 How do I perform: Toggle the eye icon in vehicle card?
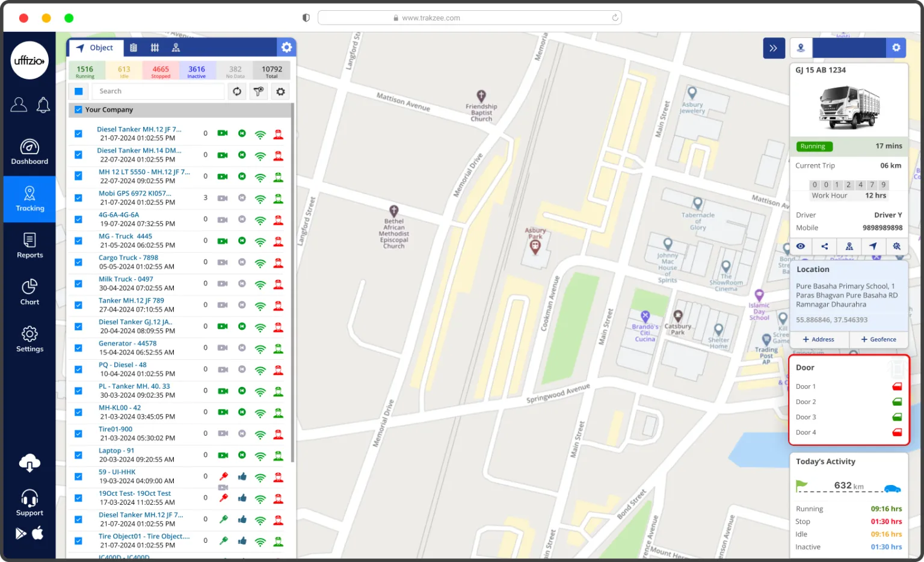(801, 246)
